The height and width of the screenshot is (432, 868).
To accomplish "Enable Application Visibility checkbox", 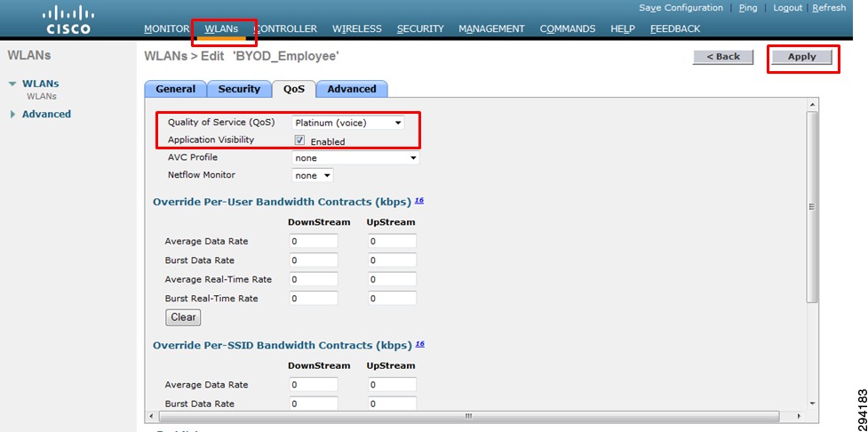I will coord(300,140).
